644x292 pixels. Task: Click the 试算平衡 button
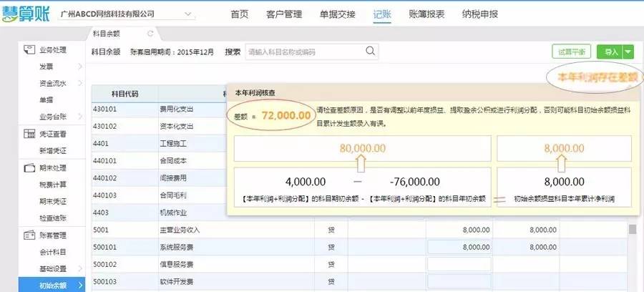point(571,52)
